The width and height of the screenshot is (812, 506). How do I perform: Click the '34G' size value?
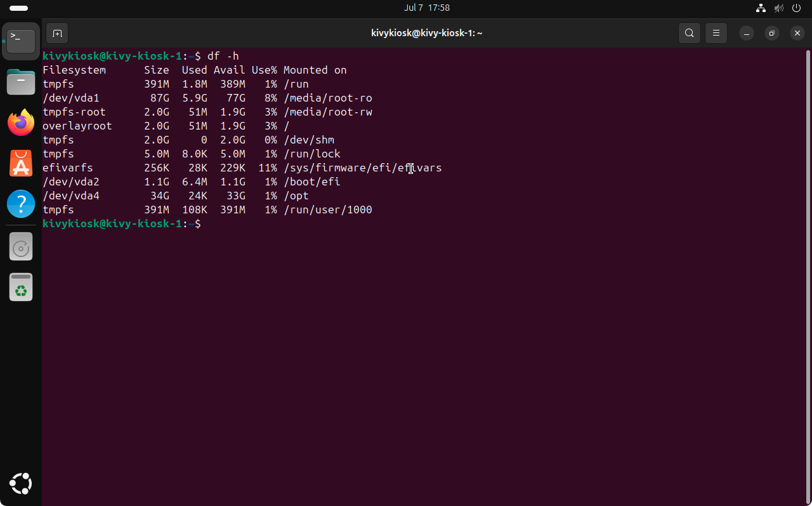(x=160, y=196)
